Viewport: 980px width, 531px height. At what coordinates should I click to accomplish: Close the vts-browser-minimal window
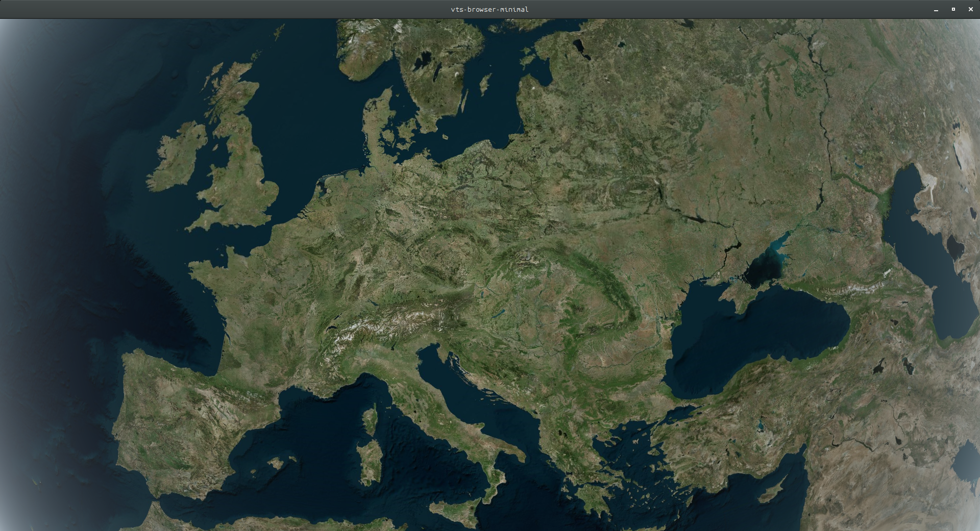coord(971,9)
